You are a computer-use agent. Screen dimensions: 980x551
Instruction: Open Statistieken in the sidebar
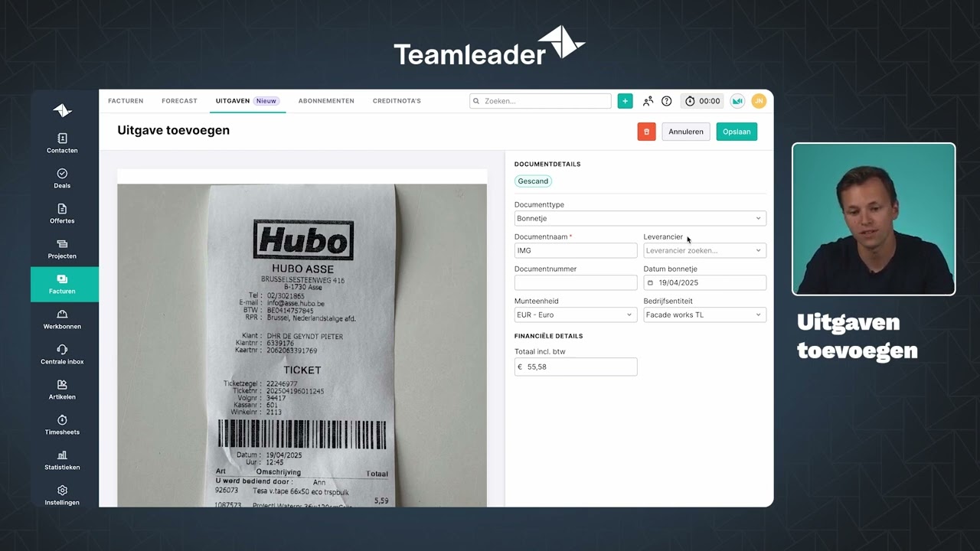coord(63,460)
